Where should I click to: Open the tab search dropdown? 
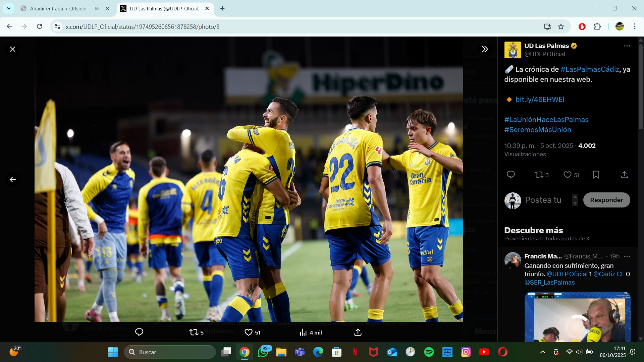[8, 8]
